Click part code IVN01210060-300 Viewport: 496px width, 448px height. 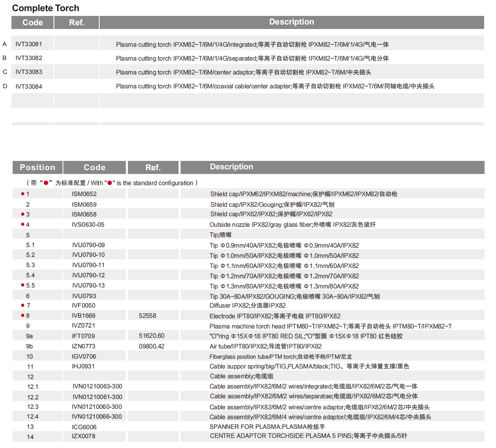[x=97, y=407]
